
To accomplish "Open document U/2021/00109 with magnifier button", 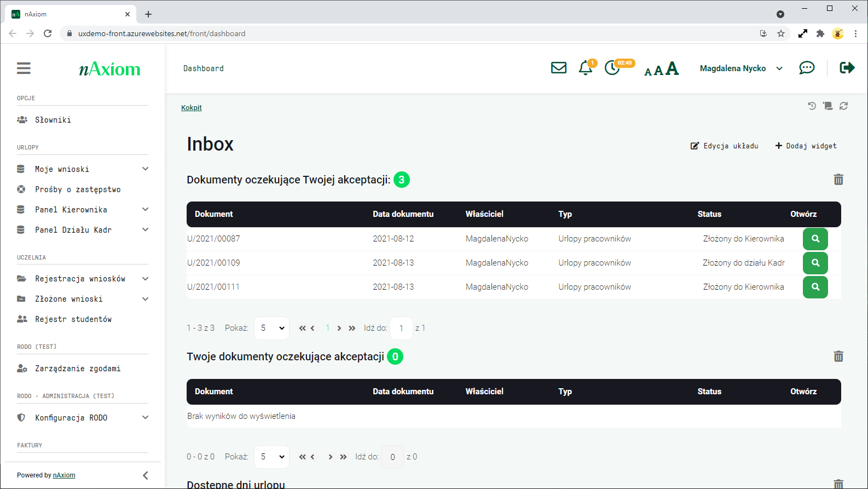I will point(815,263).
